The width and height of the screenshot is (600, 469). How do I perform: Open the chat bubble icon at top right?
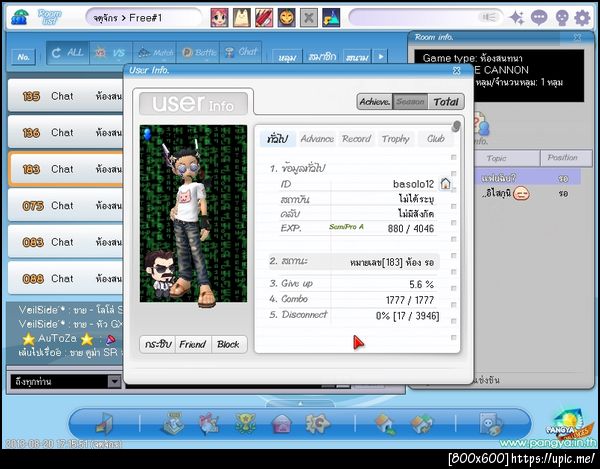coord(539,18)
